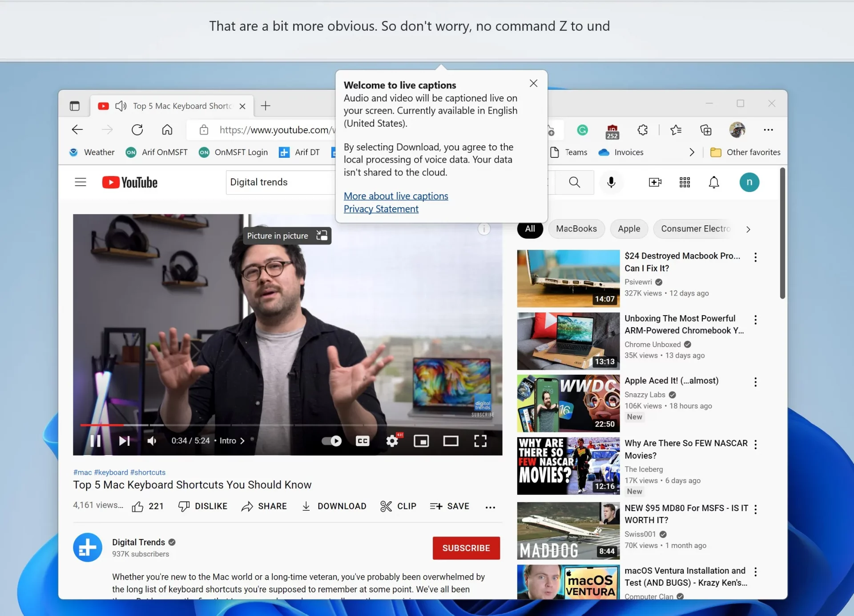
Task: Show more filter chips with right arrow
Action: coord(748,229)
